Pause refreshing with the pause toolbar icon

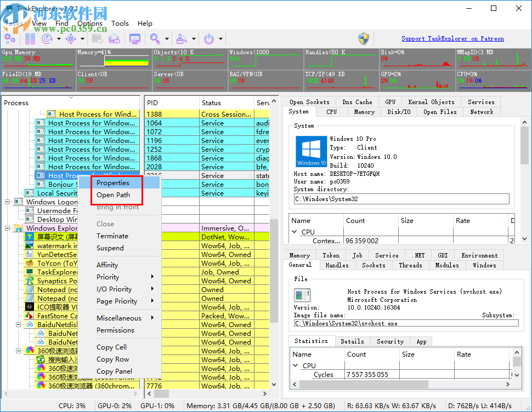30,39
